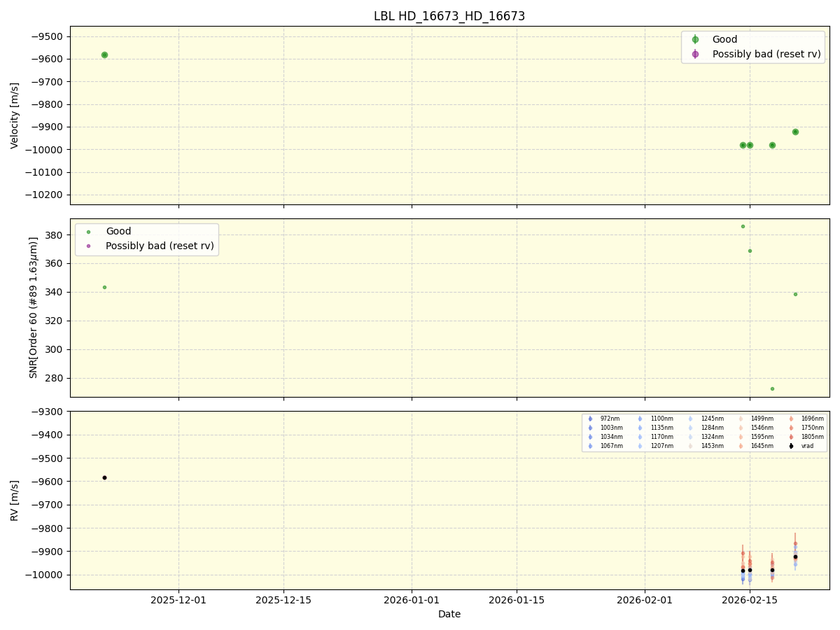Click the lowest SNR data point near 272
This screenshot has width=840, height=630.
(773, 388)
